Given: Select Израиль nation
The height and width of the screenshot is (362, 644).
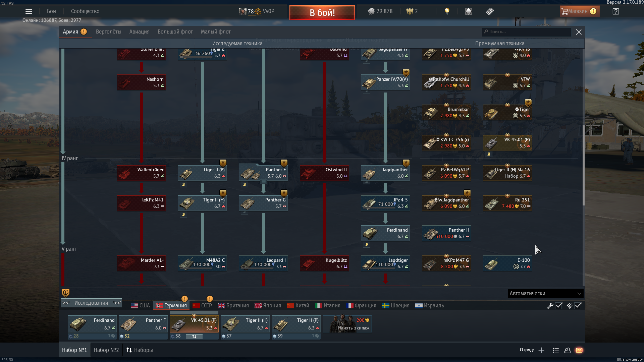Looking at the screenshot, I should [x=429, y=306].
